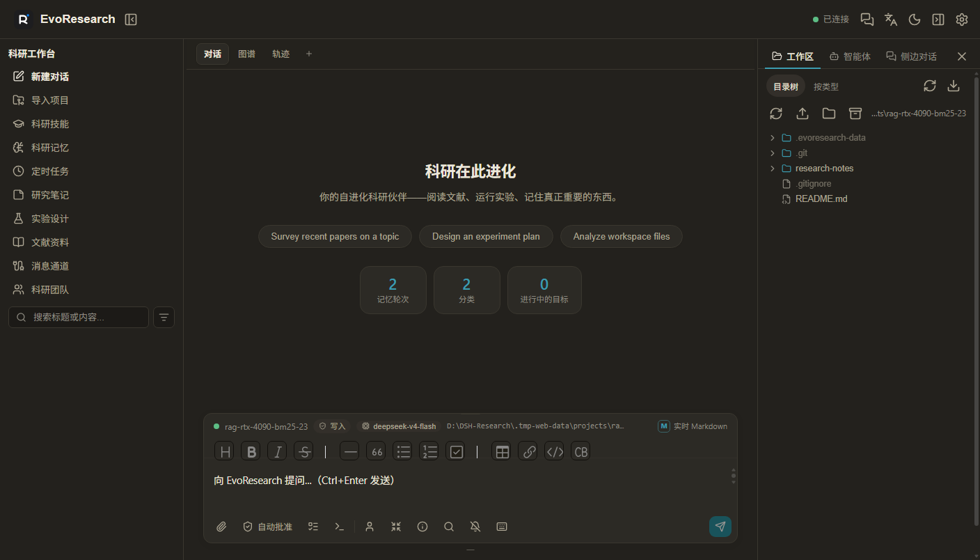The height and width of the screenshot is (560, 980).
Task: Insert a code block with the CB button
Action: (x=582, y=451)
